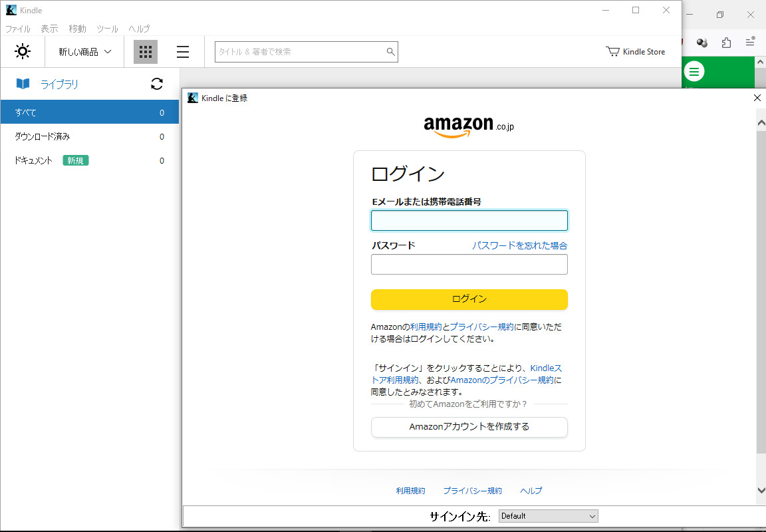
Task: Open the ファイル menu
Action: click(x=18, y=29)
